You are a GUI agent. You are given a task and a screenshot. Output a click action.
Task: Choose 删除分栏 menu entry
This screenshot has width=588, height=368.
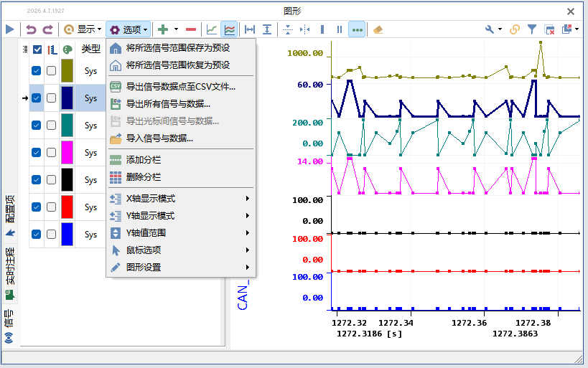point(181,177)
